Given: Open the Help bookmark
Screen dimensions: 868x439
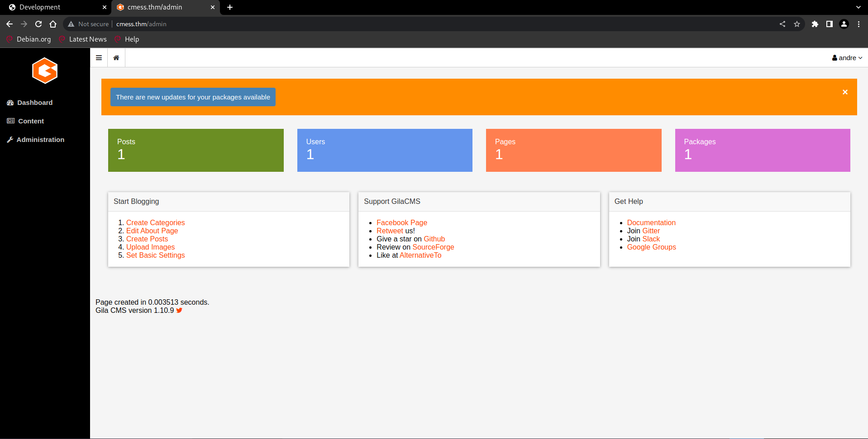Looking at the screenshot, I should (x=126, y=39).
